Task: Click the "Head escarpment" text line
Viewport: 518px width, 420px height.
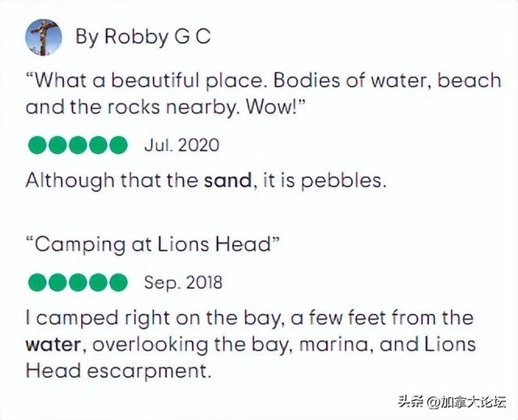Action: click(x=118, y=371)
